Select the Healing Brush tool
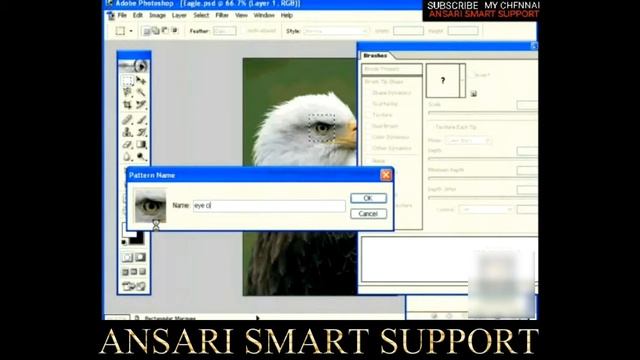640x360 pixels. pyautogui.click(x=127, y=120)
